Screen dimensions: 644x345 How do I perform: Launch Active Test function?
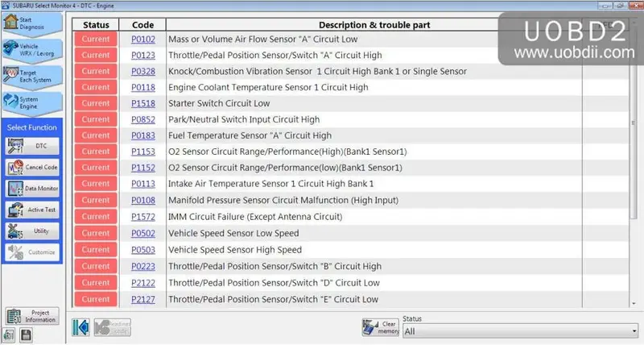pos(32,210)
